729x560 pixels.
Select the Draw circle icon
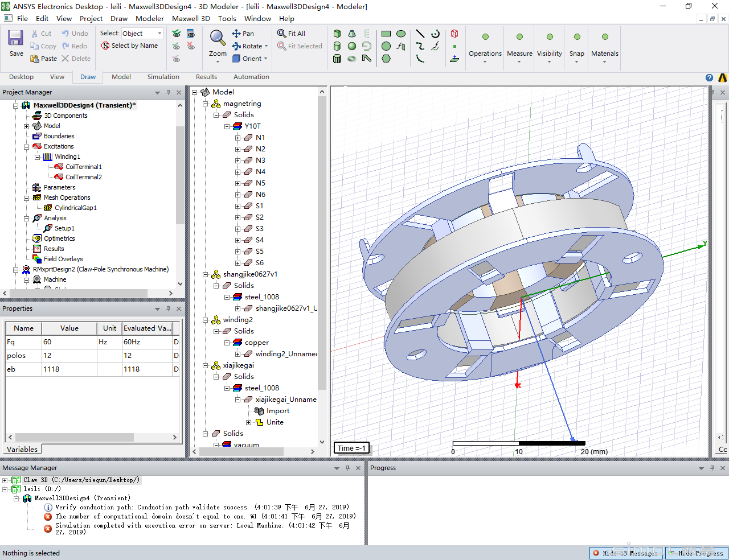pyautogui.click(x=386, y=46)
